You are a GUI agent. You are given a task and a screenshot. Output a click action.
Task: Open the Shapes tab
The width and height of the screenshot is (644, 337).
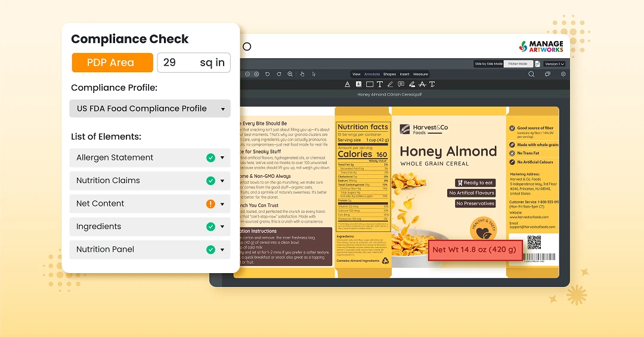pos(390,75)
